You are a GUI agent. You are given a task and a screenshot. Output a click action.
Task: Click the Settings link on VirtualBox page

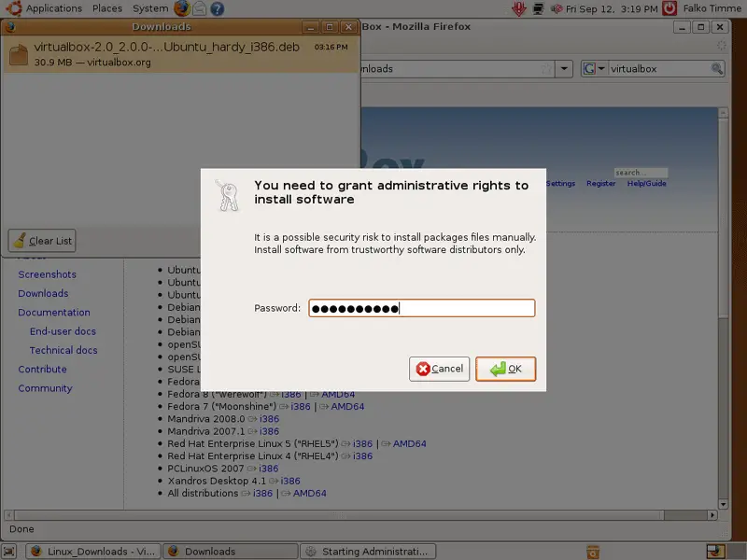point(561,183)
